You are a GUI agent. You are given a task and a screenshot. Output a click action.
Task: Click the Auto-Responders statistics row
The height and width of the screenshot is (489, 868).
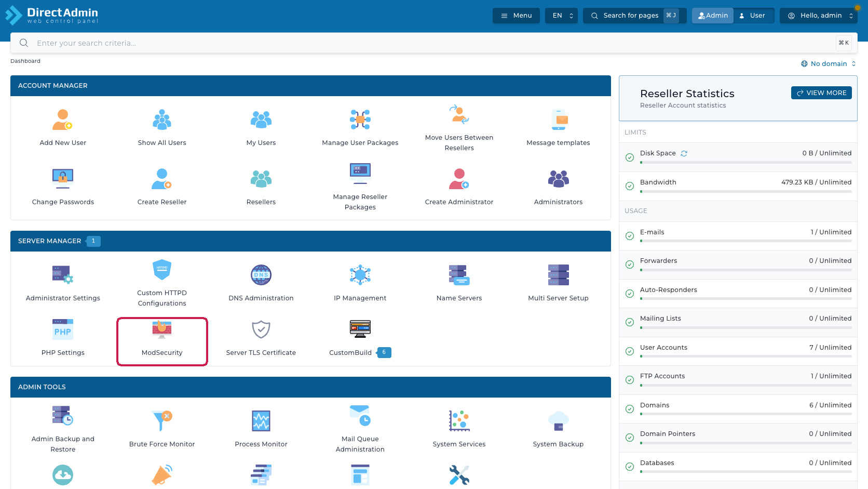point(738,293)
